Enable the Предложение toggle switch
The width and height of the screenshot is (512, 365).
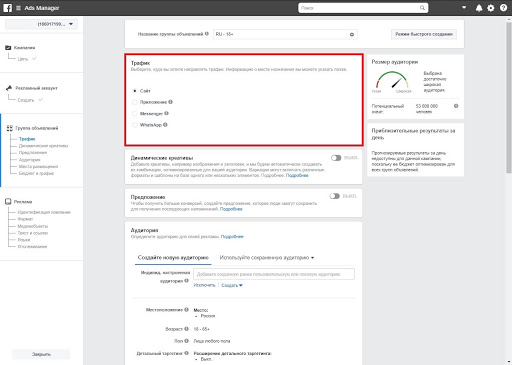(x=335, y=196)
